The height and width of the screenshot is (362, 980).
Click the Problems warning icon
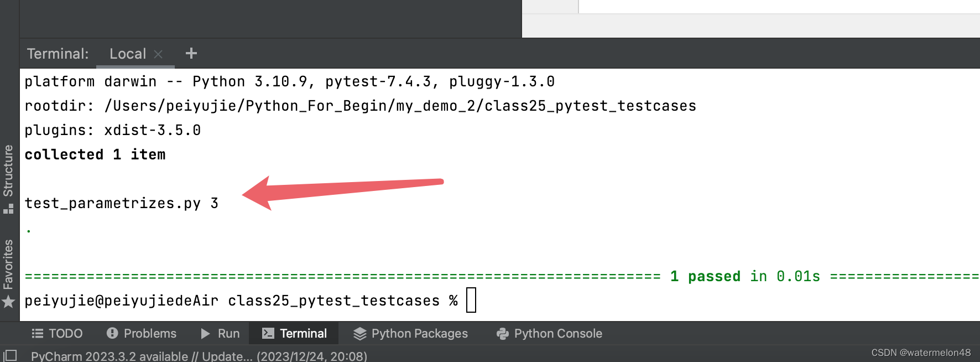tap(112, 333)
